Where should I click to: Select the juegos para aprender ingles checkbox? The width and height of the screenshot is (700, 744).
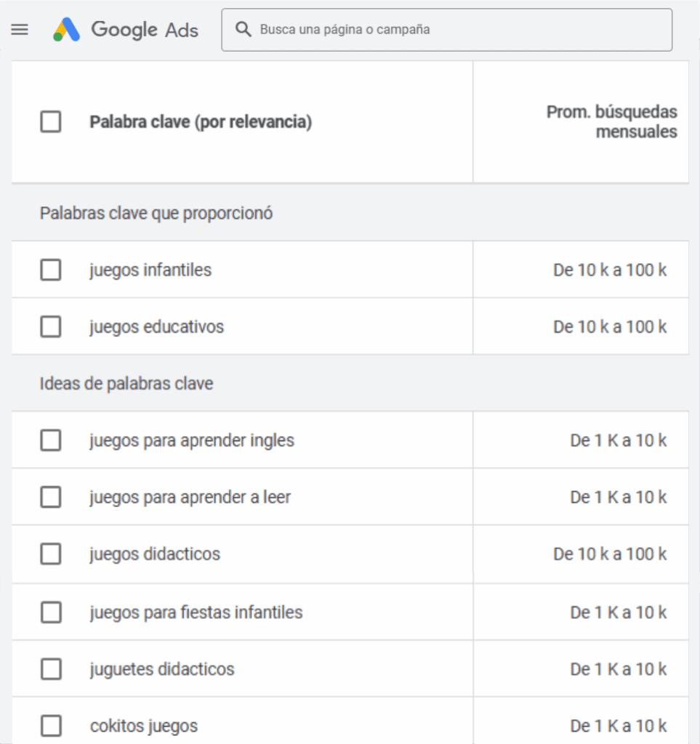click(x=51, y=440)
